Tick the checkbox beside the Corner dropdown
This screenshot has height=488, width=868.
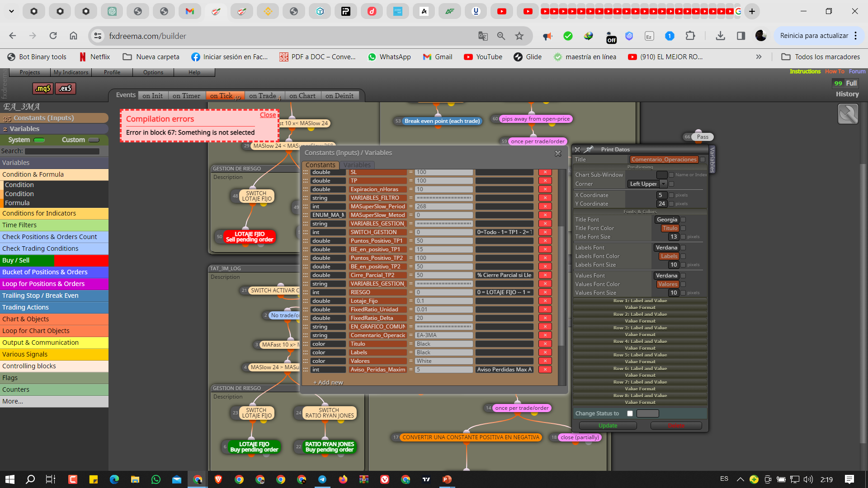click(671, 184)
